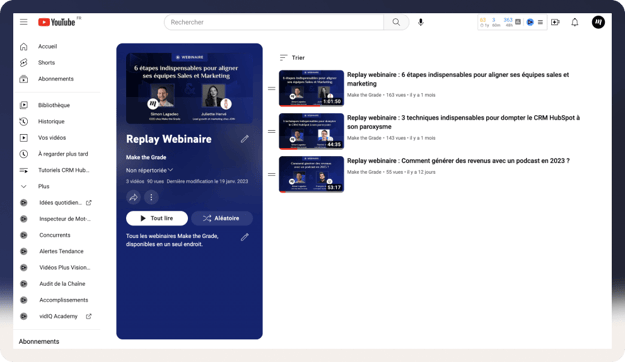Viewport: 625px width, 362px height.
Task: Open the account avatar menu
Action: pyautogui.click(x=598, y=22)
